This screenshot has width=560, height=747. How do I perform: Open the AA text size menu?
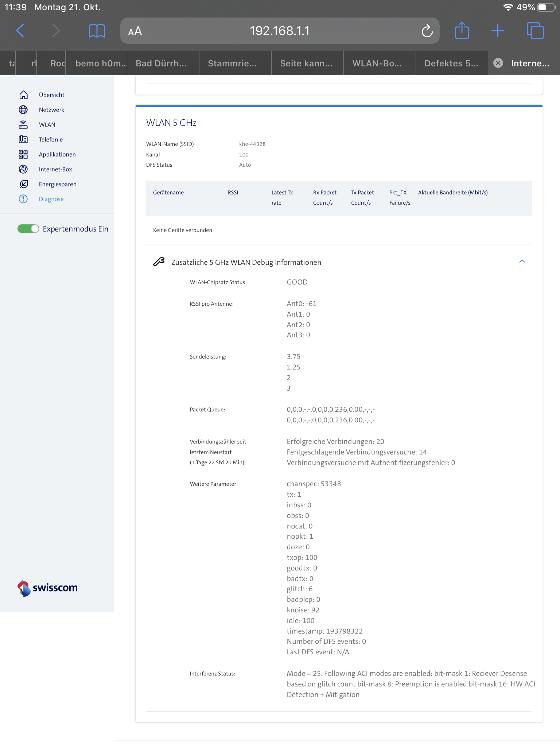tap(135, 31)
